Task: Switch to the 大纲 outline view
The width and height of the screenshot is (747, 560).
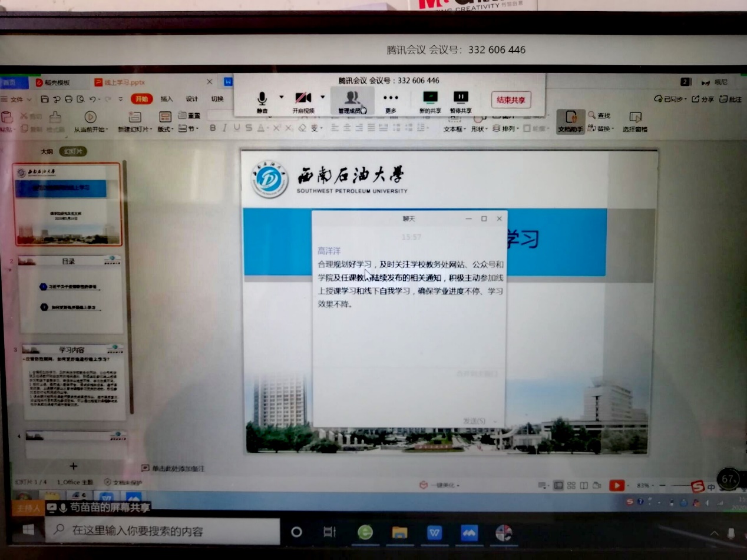Action: click(x=46, y=151)
